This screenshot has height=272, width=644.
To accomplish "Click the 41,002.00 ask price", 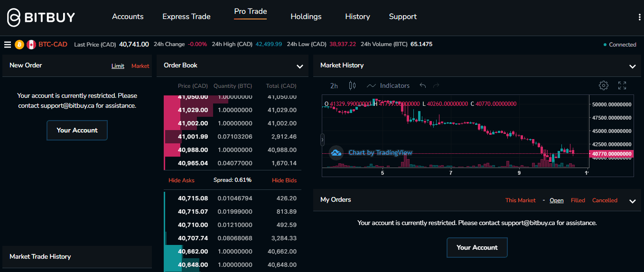I will 193,123.
